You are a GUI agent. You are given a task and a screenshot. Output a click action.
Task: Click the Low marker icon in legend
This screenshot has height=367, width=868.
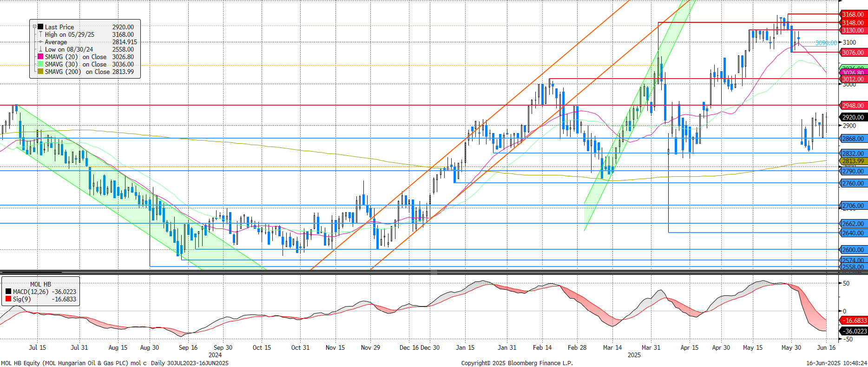coord(40,49)
